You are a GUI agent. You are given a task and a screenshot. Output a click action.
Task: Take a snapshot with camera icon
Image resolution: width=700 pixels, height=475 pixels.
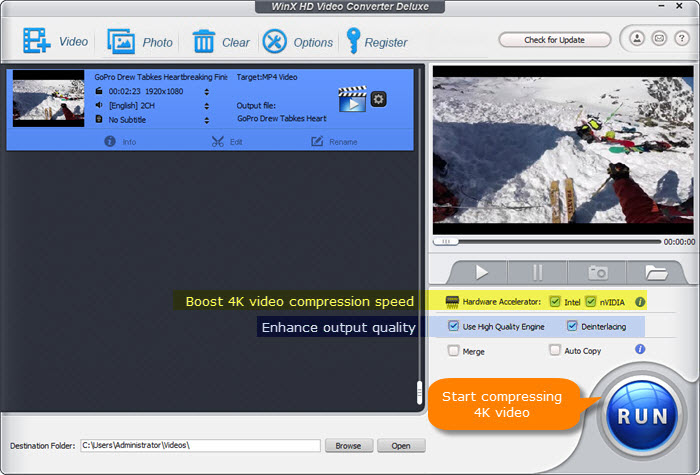click(597, 272)
